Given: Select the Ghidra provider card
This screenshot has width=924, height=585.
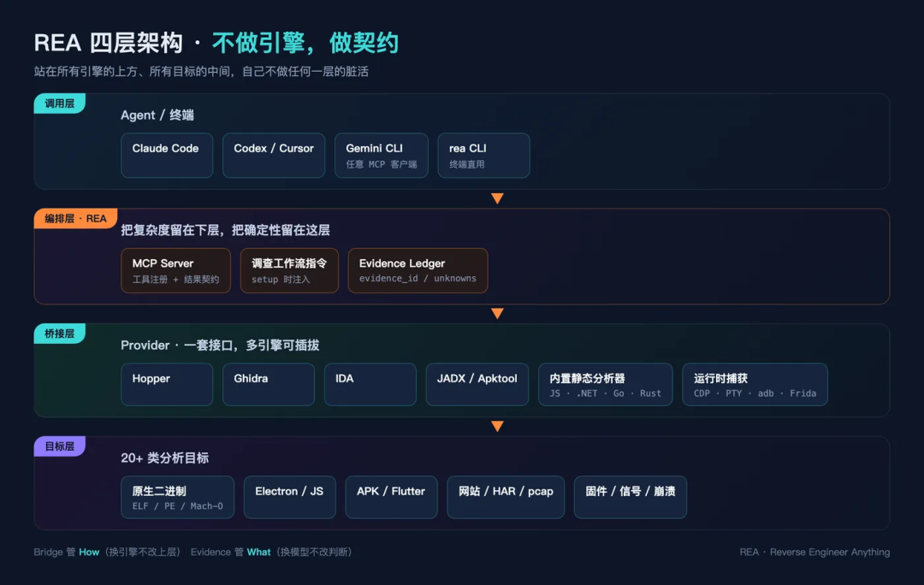Looking at the screenshot, I should pyautogui.click(x=269, y=384).
